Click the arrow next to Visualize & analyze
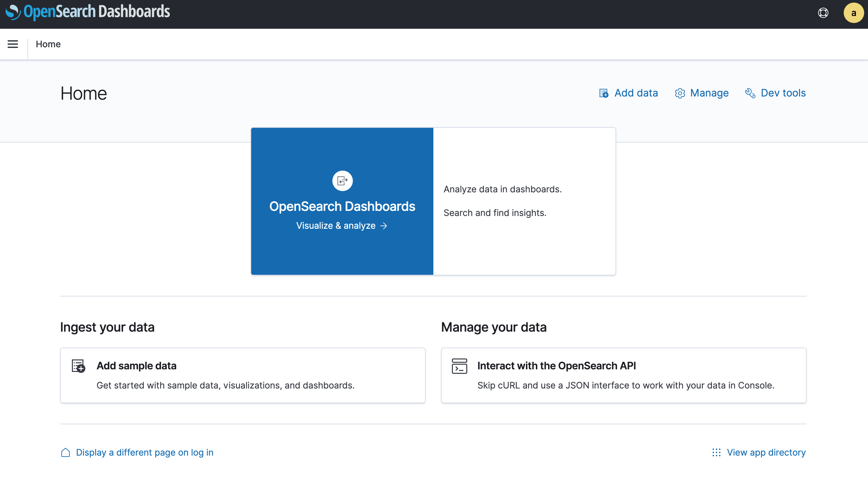Screen dimensions: 868x485 point(384,226)
